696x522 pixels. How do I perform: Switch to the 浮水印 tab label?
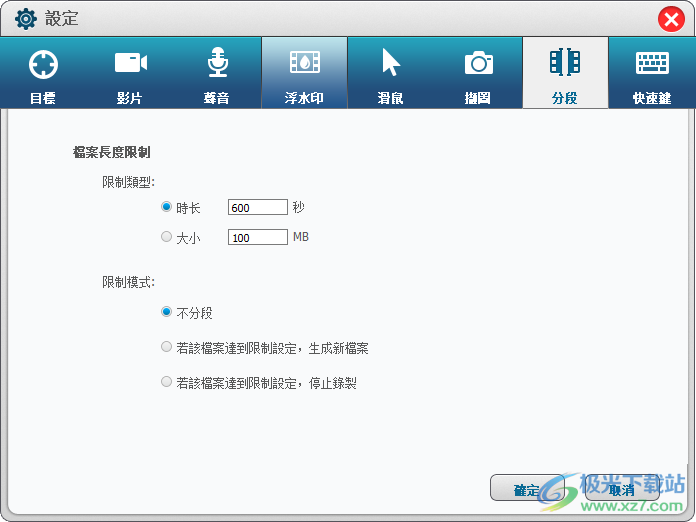click(x=304, y=98)
